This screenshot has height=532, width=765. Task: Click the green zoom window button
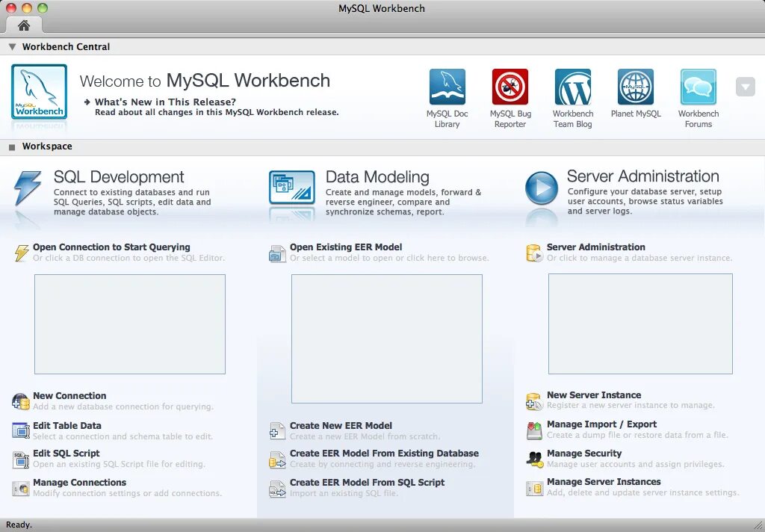43,8
